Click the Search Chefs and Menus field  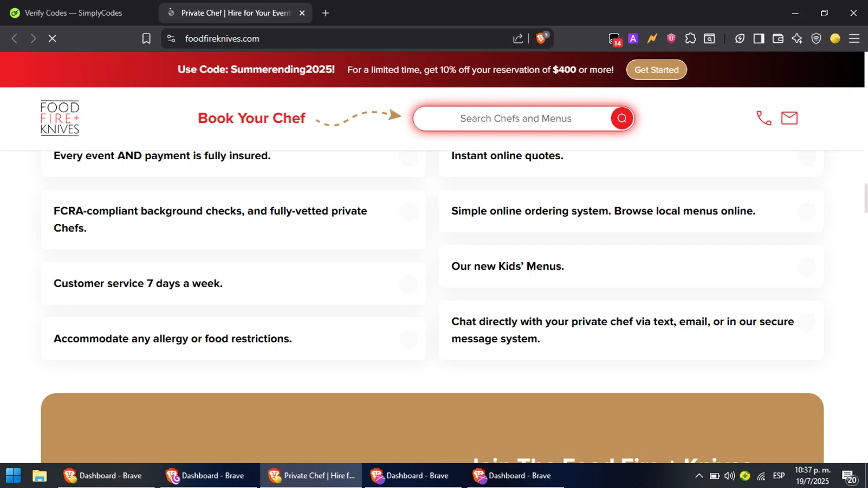coord(516,118)
